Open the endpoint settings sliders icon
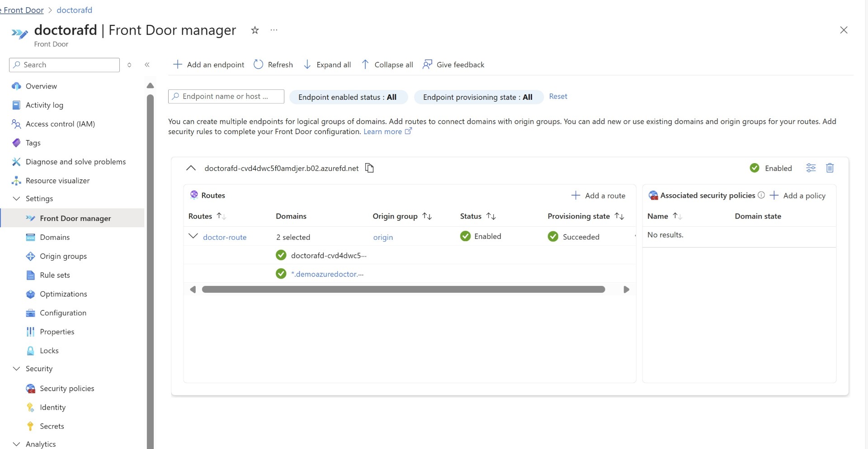 [x=811, y=168]
